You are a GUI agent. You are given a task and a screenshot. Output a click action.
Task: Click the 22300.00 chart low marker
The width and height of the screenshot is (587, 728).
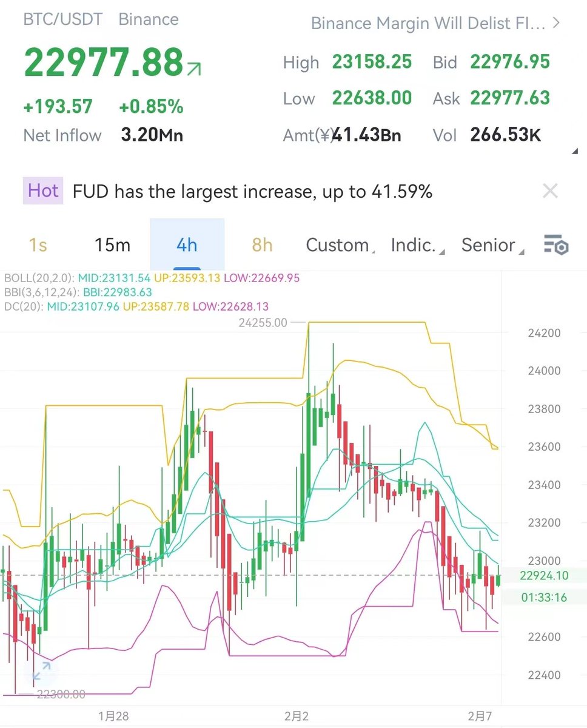coord(60,695)
